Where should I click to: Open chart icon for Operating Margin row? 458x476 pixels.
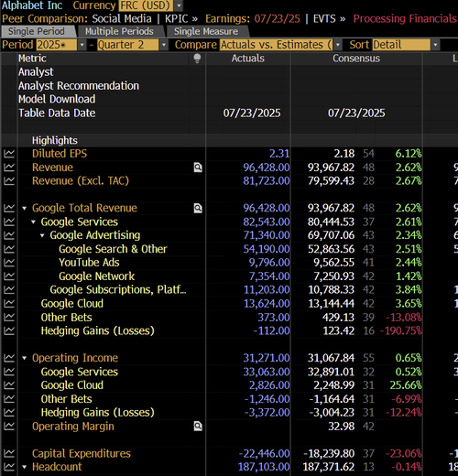[9, 427]
